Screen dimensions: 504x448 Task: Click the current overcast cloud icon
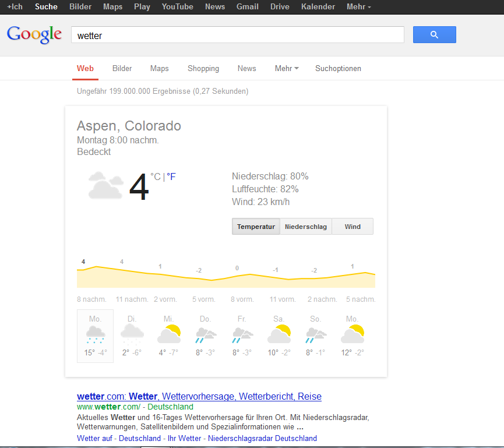[105, 185]
